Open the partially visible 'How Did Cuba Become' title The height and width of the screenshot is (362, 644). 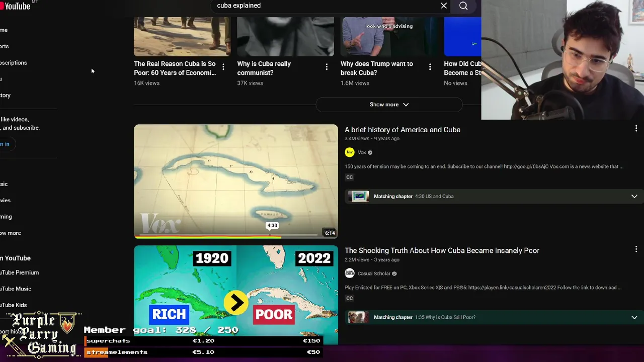tap(462, 68)
